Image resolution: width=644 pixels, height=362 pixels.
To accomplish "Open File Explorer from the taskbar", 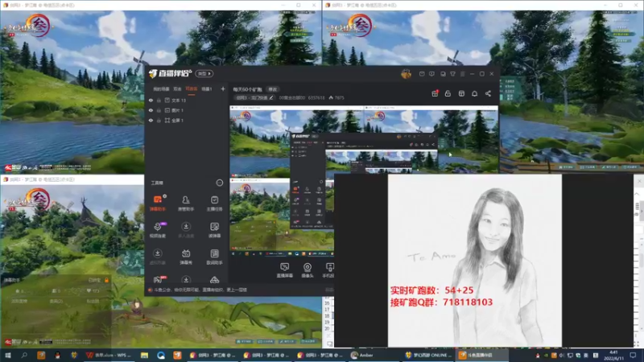I will (x=144, y=355).
